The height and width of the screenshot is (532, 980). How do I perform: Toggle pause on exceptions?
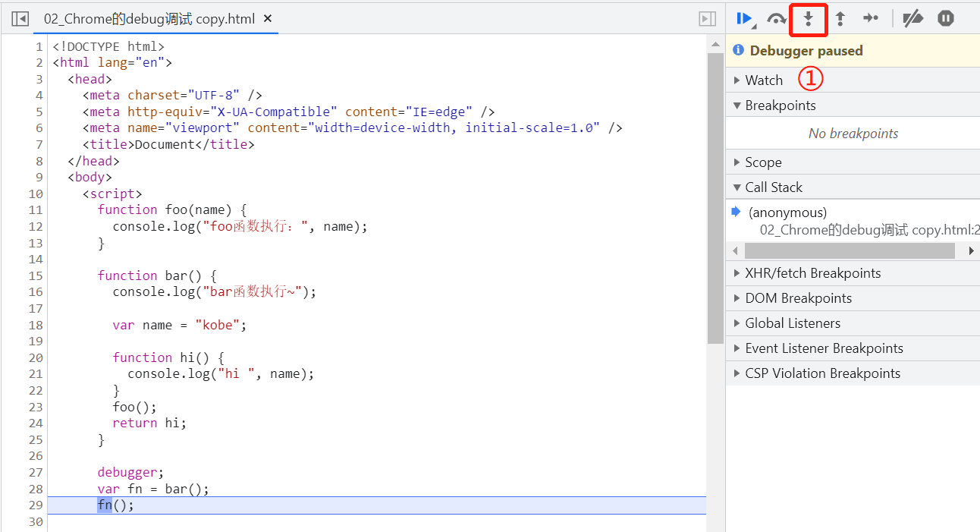[945, 19]
